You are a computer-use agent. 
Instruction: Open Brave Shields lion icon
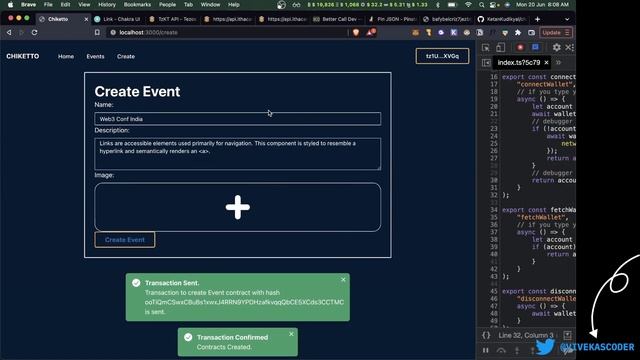[x=356, y=32]
